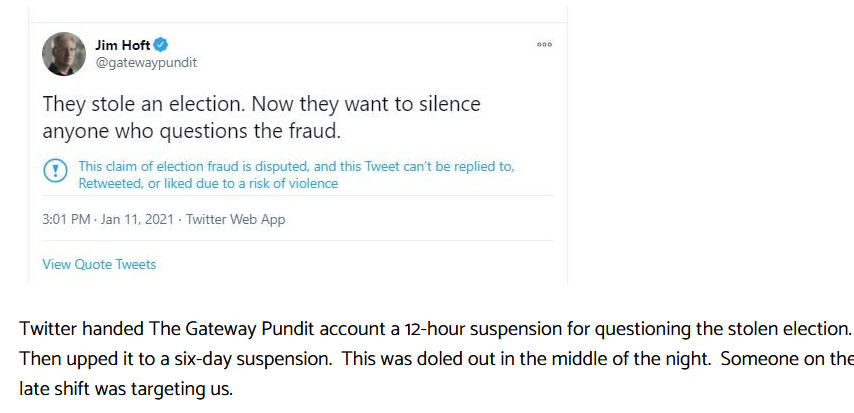Open the "claim of election fraud is disputed" notice
854x413 pixels.
tap(296, 166)
